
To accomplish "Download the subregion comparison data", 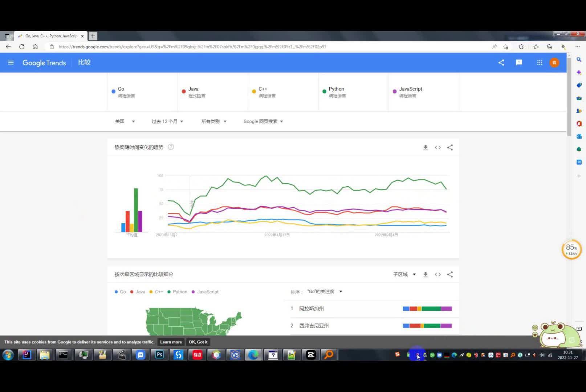I will click(426, 274).
